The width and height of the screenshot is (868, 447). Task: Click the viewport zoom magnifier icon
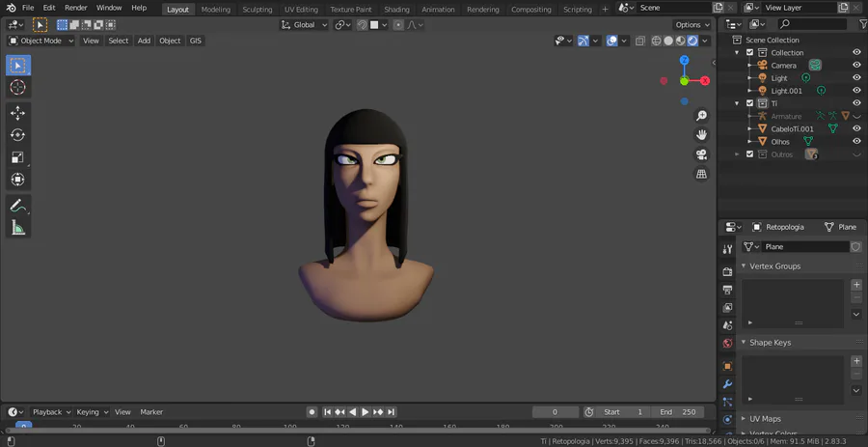701,115
